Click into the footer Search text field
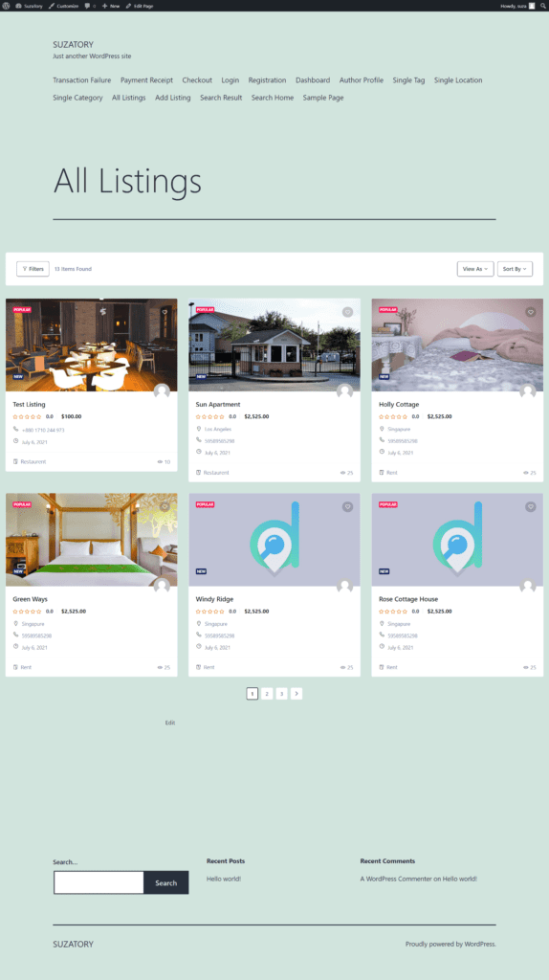This screenshot has height=980, width=549. pos(99,882)
